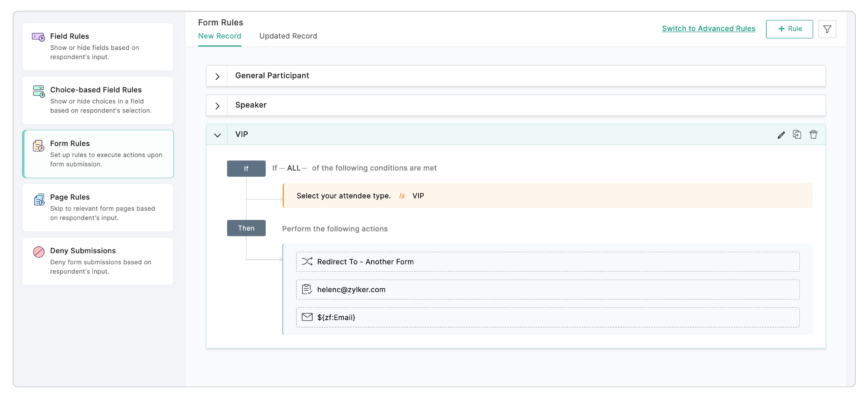Expand the General Participant rule
This screenshot has height=400, width=868.
coord(217,76)
